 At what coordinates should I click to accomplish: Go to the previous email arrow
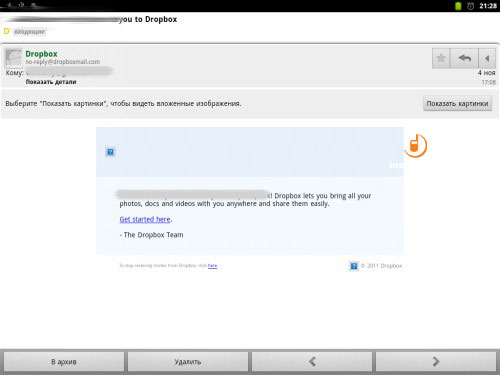point(312,362)
